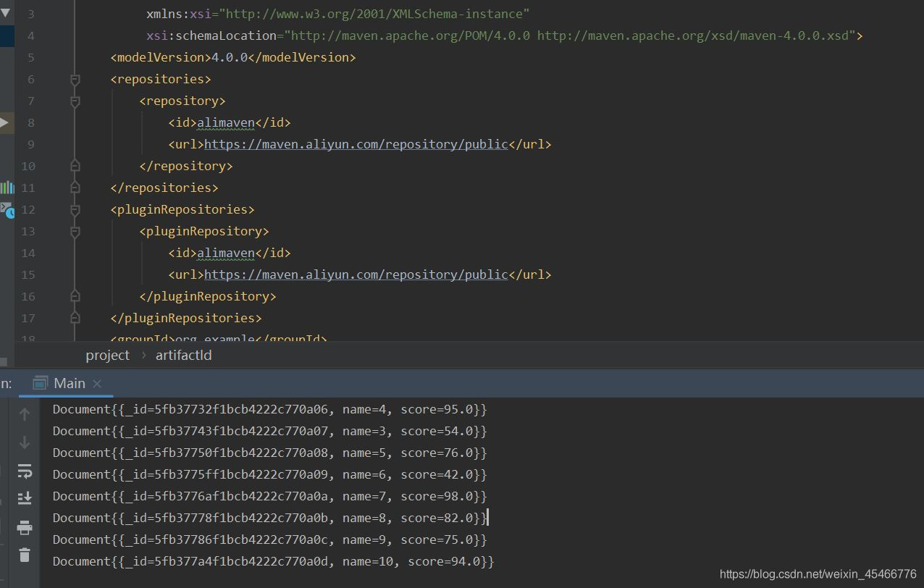Toggle soft-wrap in the Run console
This screenshot has width=924, height=588.
[25, 471]
